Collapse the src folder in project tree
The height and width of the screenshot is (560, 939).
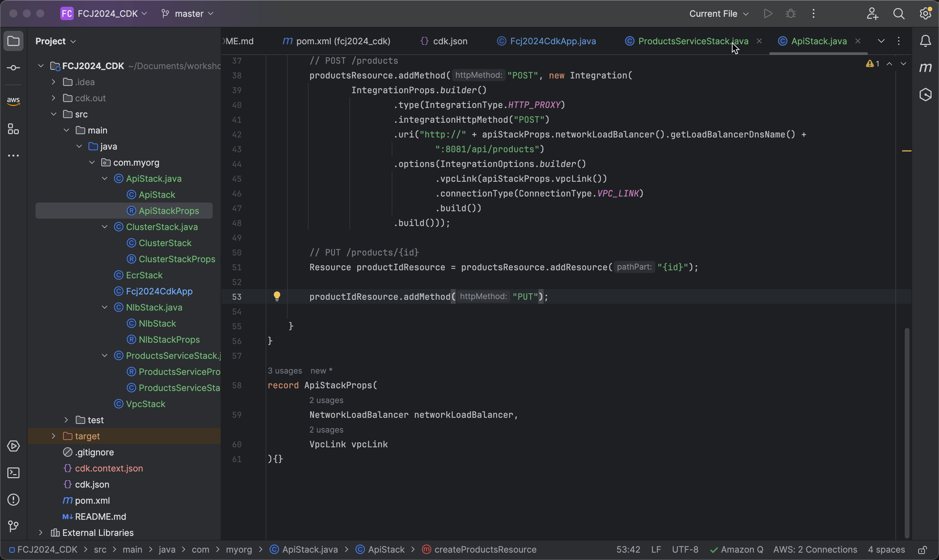54,114
